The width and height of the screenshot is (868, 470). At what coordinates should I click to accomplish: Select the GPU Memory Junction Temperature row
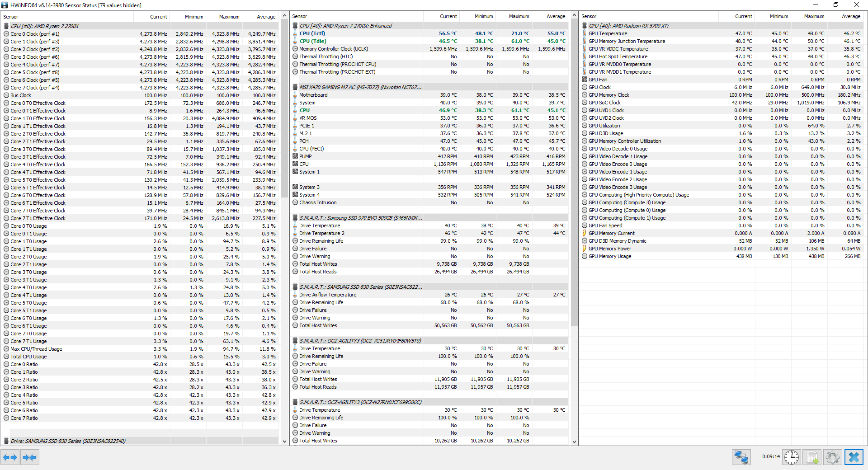pos(722,41)
